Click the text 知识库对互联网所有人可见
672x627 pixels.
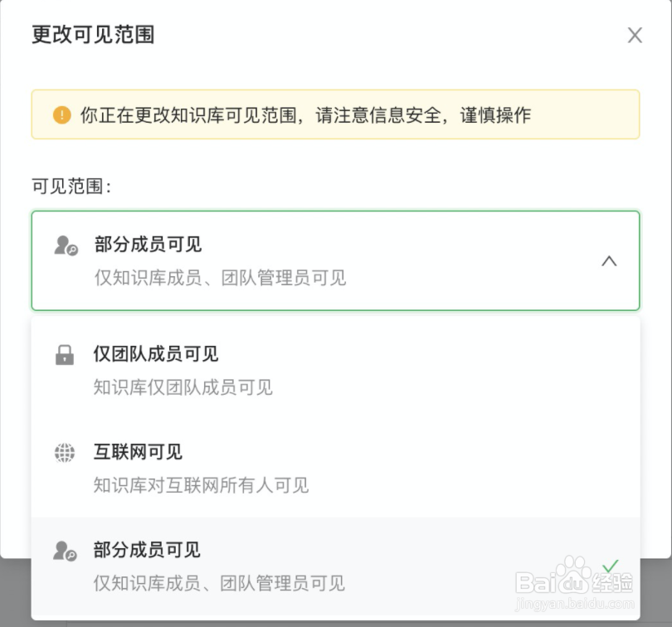click(202, 485)
